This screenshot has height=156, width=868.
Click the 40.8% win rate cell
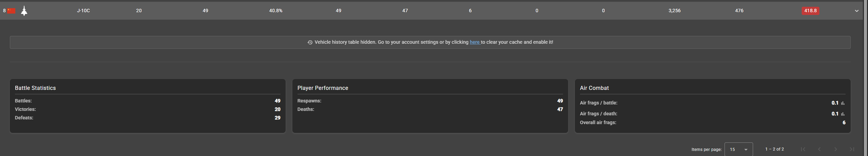point(276,11)
